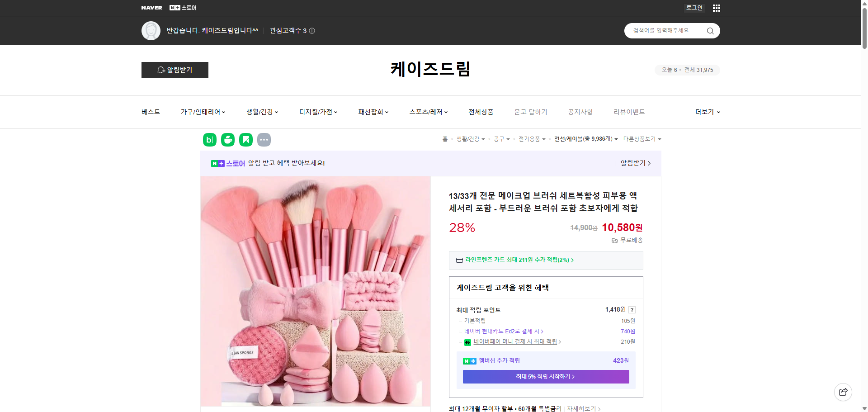This screenshot has height=412, width=868.
Task: Expand the 생활/건강 category menu
Action: click(x=262, y=112)
